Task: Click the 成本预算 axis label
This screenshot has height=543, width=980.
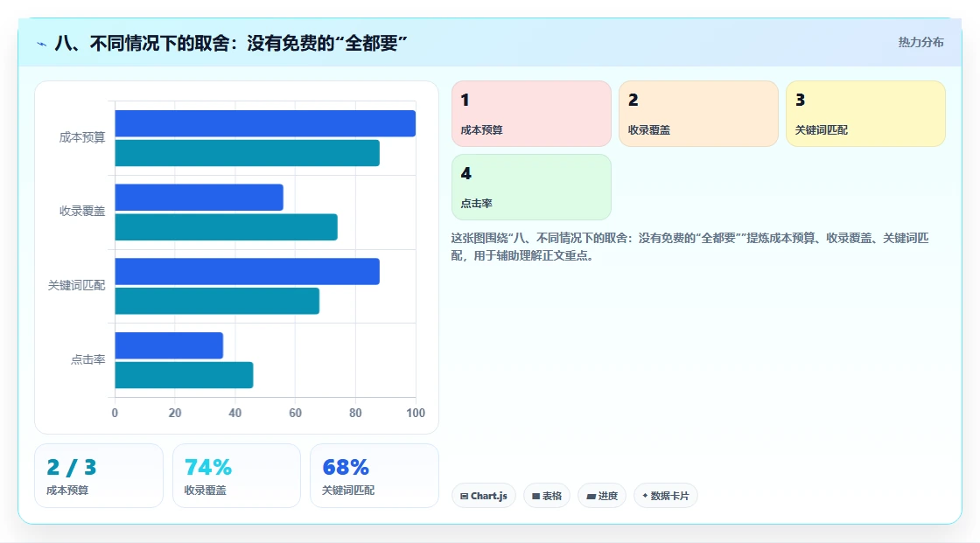Action: click(x=82, y=137)
